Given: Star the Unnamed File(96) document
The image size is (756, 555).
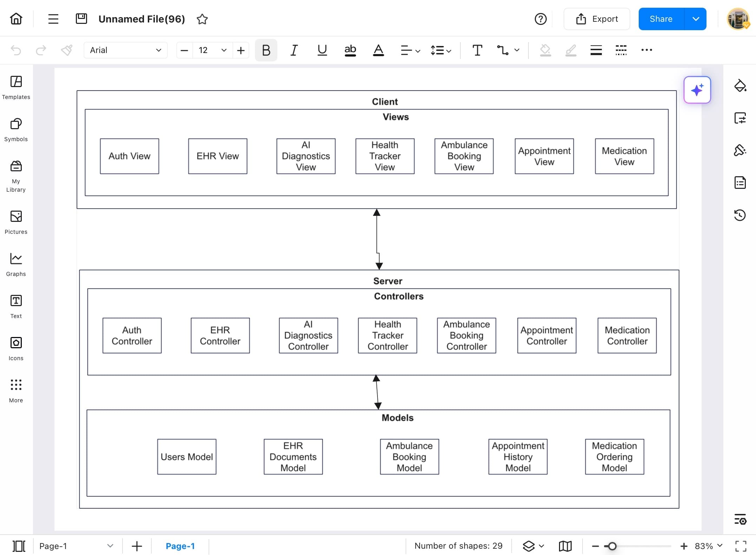Looking at the screenshot, I should point(202,19).
